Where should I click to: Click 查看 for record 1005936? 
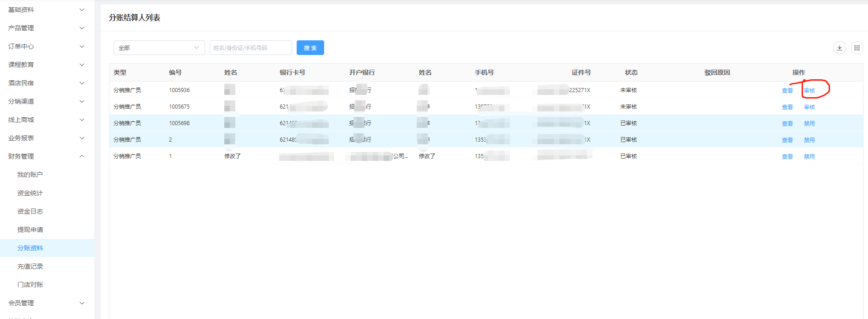[x=787, y=91]
